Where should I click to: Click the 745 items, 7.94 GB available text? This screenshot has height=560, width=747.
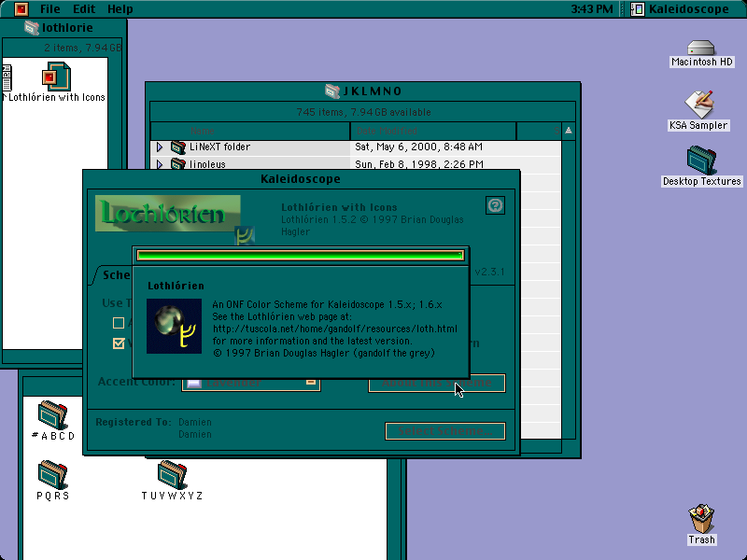363,112
